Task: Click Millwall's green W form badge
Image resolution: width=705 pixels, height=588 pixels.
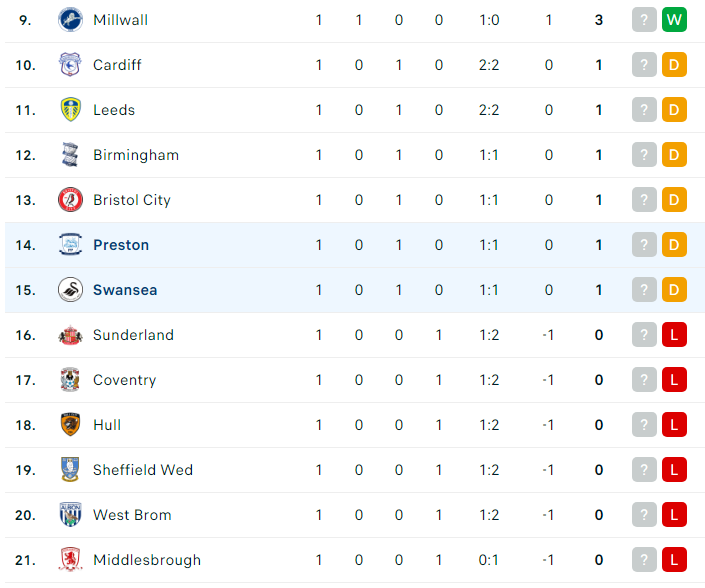Action: pyautogui.click(x=674, y=20)
